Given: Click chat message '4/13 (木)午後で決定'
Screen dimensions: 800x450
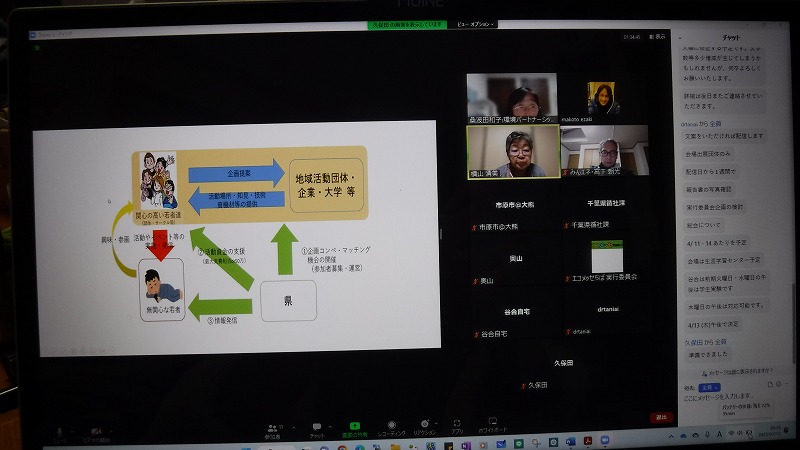Looking at the screenshot, I should (713, 324).
